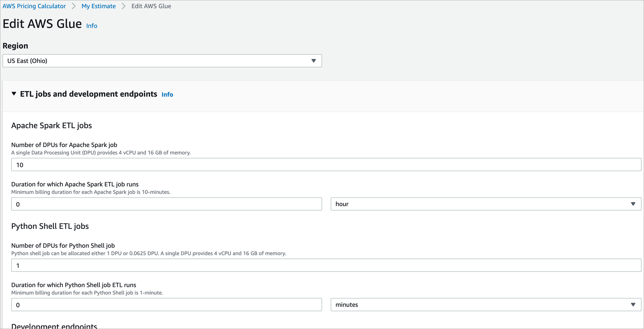Open Info link next to ETL jobs section
Screen dimensions: 644x329
coord(167,94)
